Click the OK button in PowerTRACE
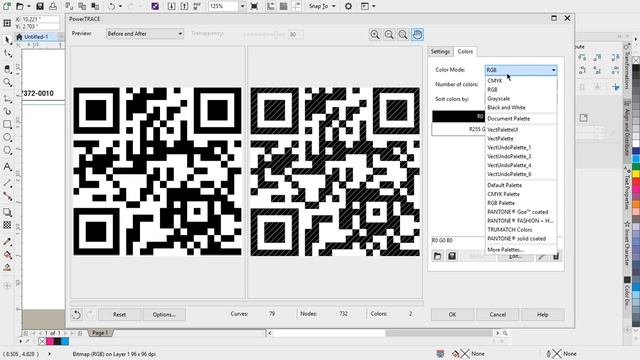This screenshot has height=360, width=640. [452, 315]
